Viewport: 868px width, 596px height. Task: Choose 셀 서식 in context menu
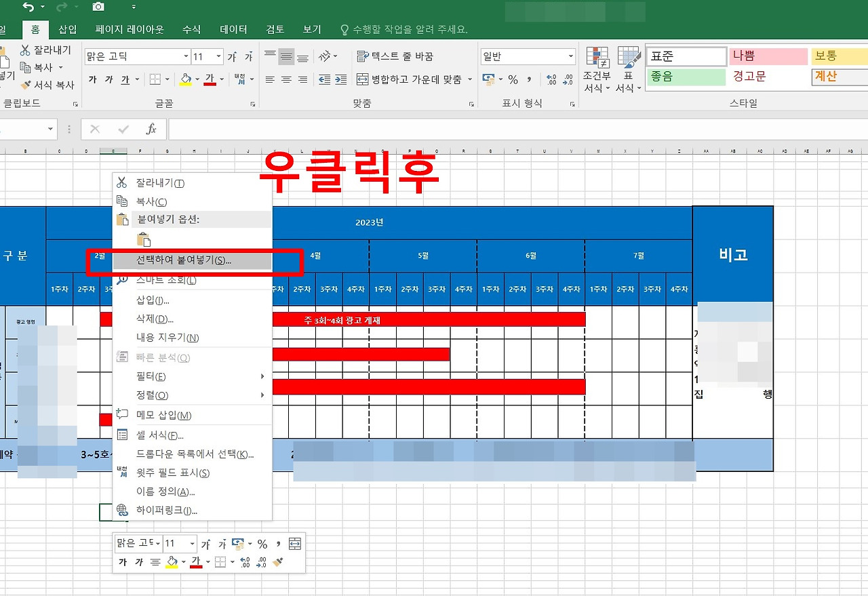tap(193, 435)
